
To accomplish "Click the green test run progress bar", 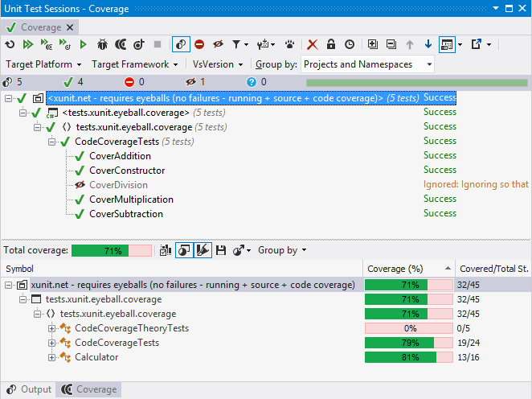I will coord(417,83).
